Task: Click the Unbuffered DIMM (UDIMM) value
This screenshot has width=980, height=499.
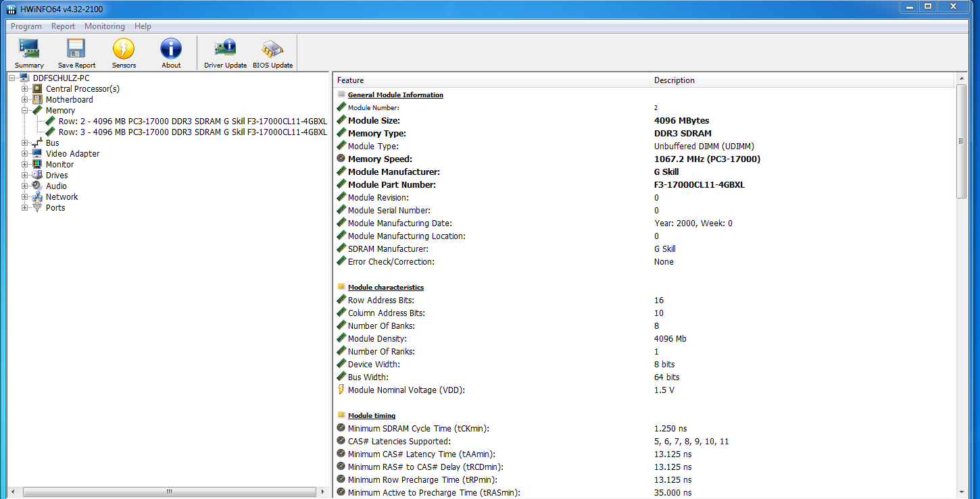Action: [x=704, y=147]
